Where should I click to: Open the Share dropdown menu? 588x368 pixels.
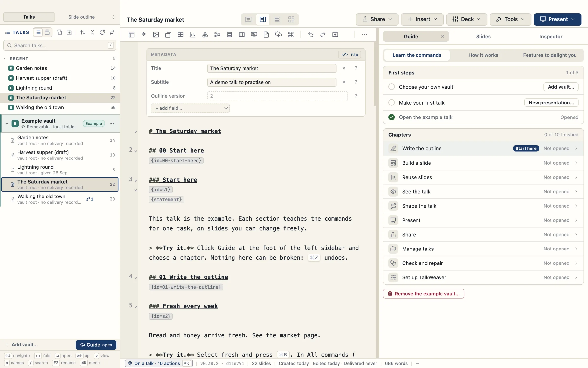point(377,19)
